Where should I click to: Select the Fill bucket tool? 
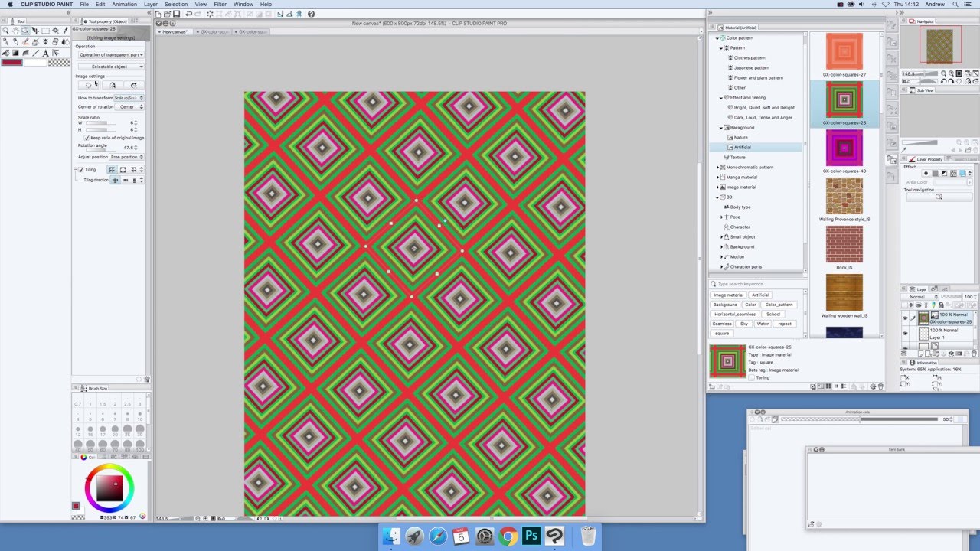point(5,53)
